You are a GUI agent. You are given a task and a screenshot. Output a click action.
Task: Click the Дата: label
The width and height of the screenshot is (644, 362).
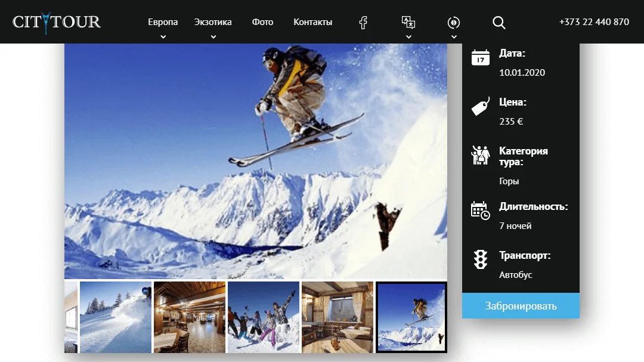[512, 54]
